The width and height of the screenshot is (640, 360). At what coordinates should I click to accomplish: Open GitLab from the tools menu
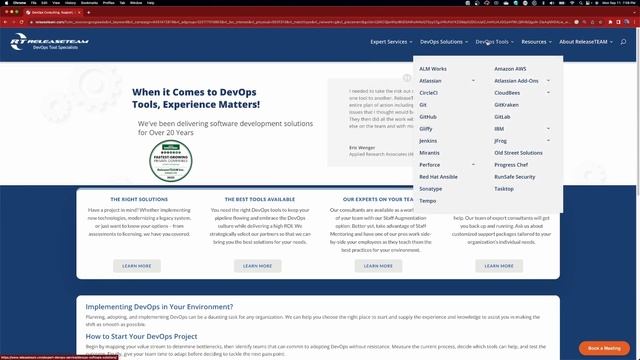coord(502,117)
